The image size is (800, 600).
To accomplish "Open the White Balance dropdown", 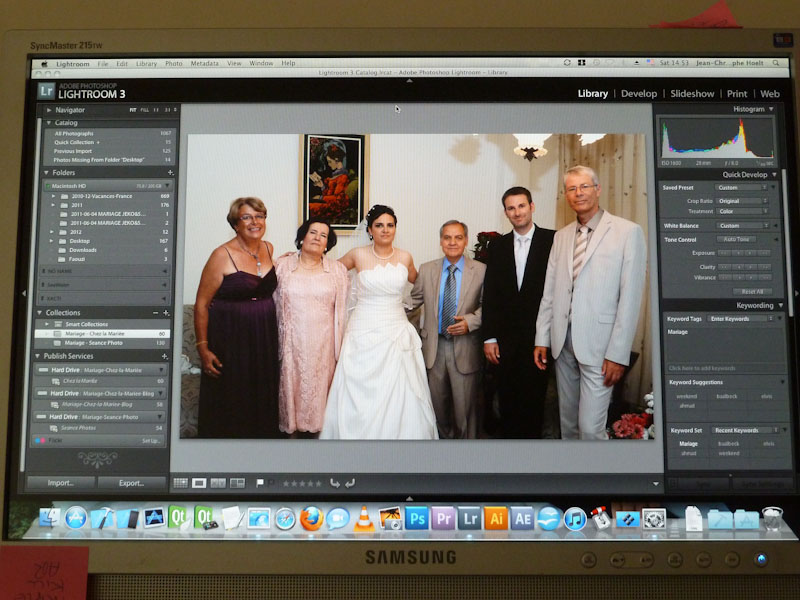I will 742,226.
